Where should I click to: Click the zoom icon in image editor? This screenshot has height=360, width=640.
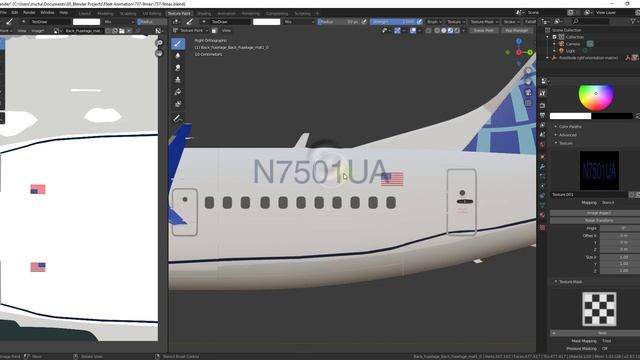(159, 43)
